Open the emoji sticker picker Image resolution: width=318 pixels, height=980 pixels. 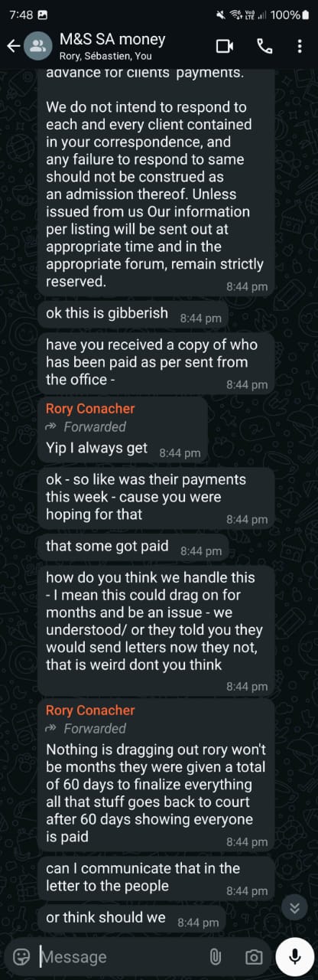point(22,956)
